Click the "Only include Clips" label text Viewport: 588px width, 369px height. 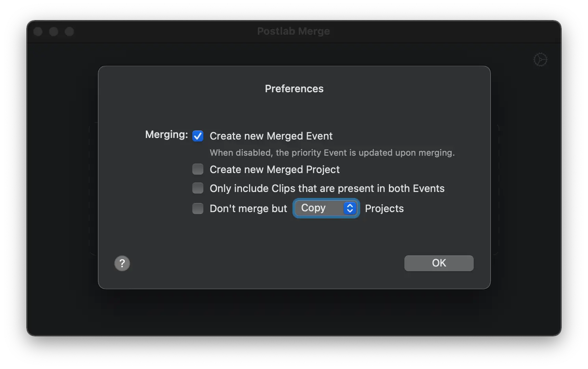pos(327,188)
